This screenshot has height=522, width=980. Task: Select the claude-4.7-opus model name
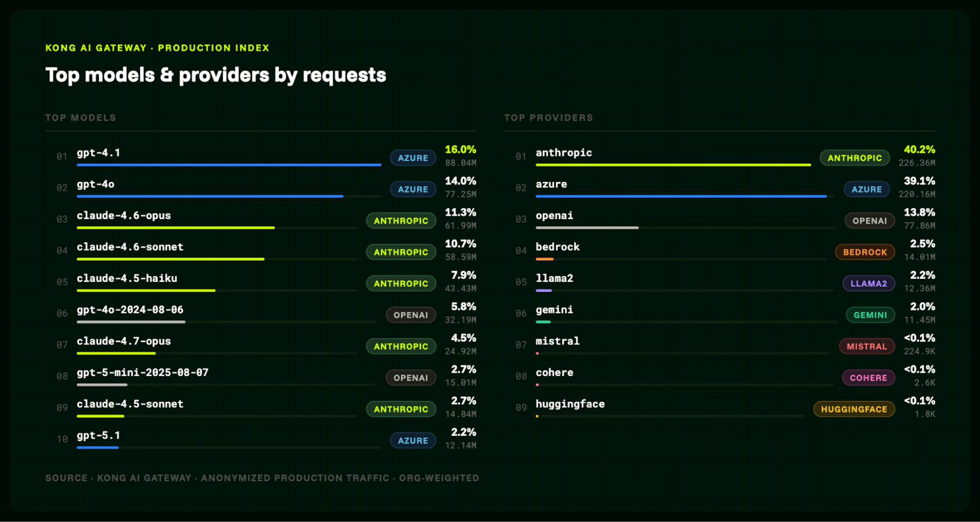point(124,341)
